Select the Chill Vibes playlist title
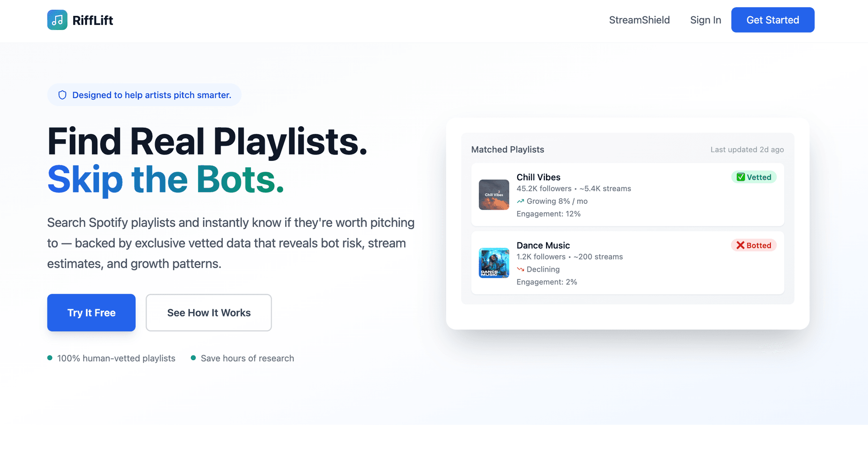868x462 pixels. (538, 177)
